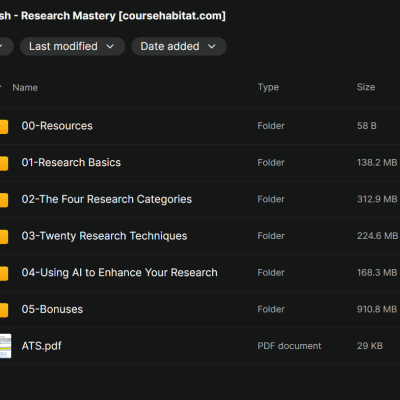
Task: Click the 312.9 MB size value
Action: coord(377,199)
